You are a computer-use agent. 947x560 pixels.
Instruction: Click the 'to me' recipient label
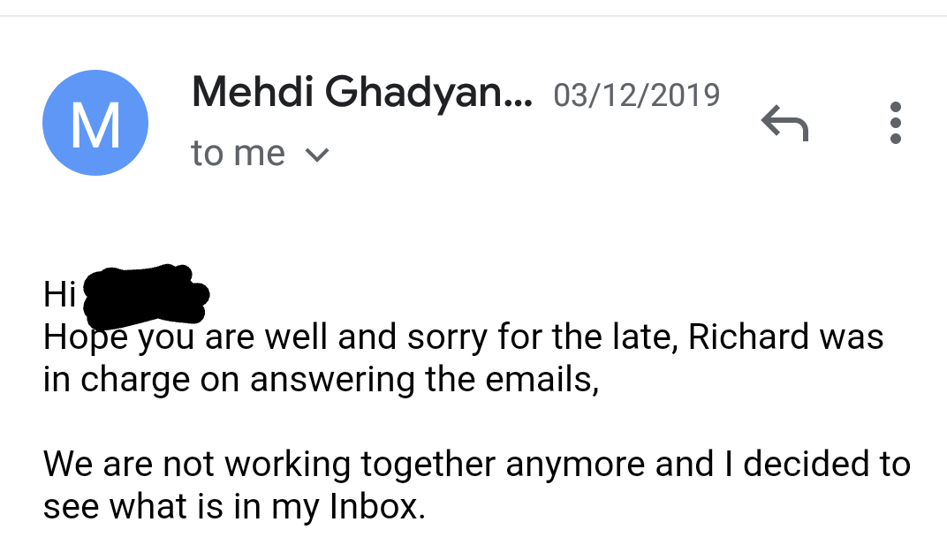click(238, 154)
